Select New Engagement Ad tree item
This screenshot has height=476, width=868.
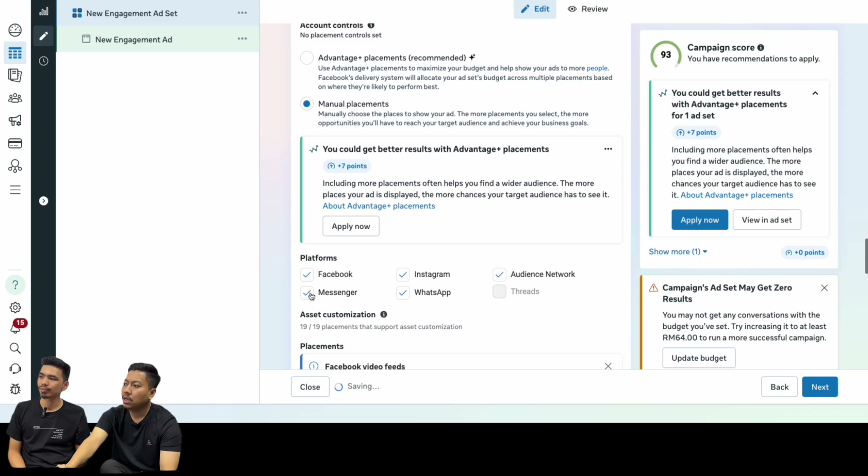point(157,39)
